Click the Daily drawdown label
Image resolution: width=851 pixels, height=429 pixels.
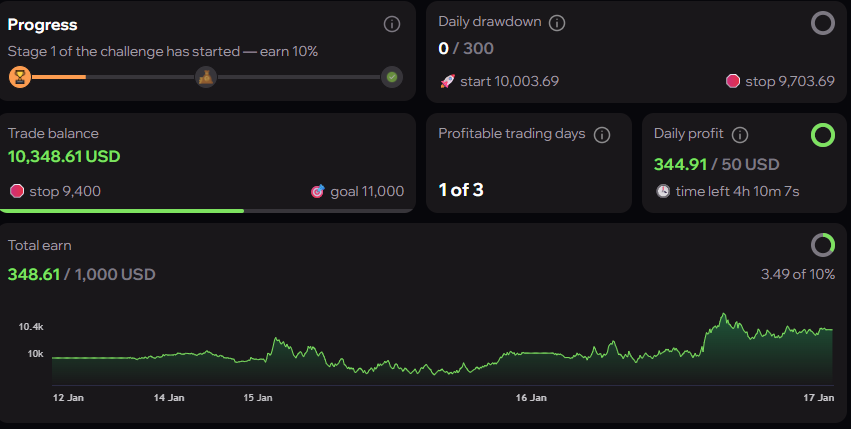point(490,22)
